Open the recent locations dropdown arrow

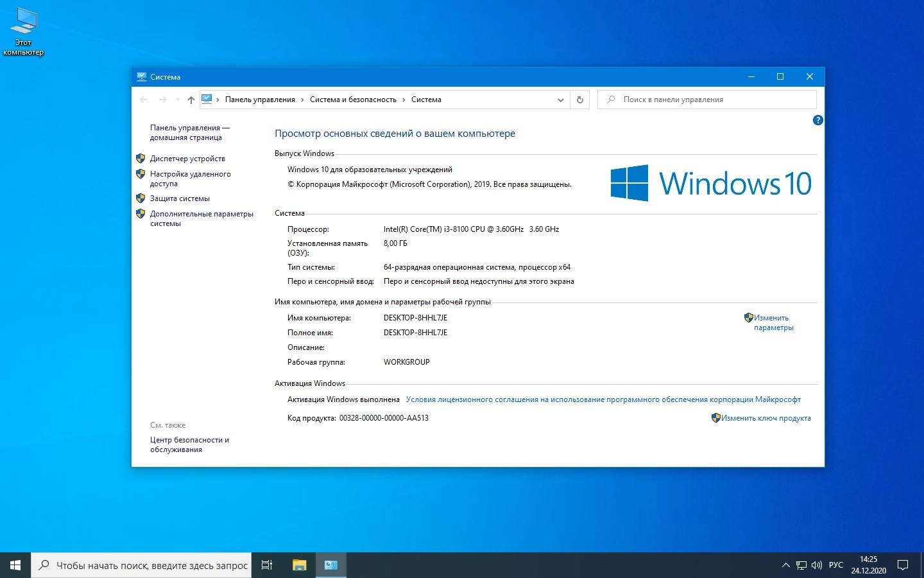pyautogui.click(x=178, y=100)
